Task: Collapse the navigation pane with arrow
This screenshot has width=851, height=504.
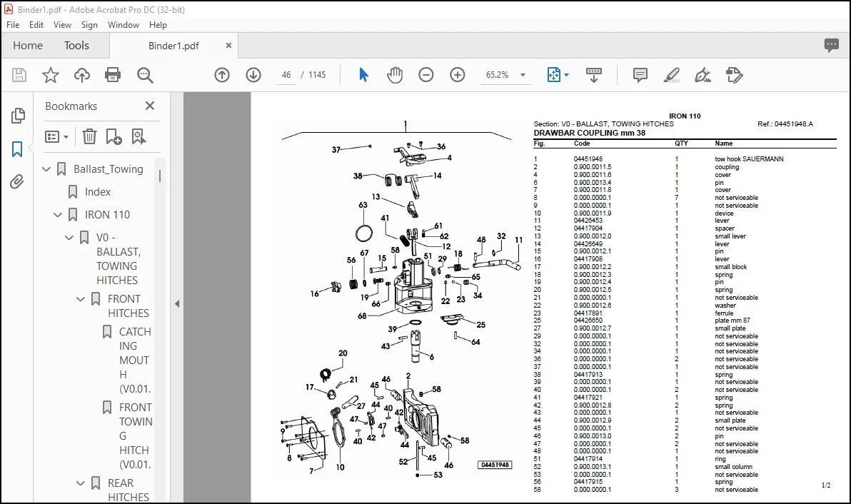Action: click(x=177, y=304)
